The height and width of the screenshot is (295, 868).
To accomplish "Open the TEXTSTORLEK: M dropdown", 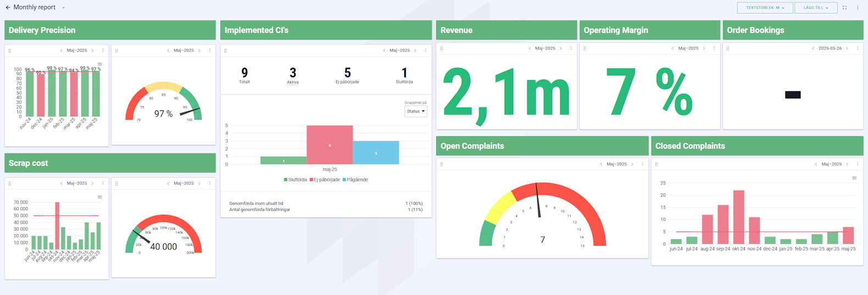I will coord(765,8).
